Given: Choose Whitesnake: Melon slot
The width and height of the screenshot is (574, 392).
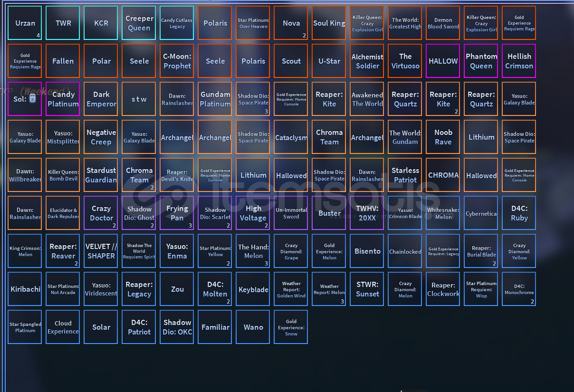Looking at the screenshot, I should coord(443,213).
